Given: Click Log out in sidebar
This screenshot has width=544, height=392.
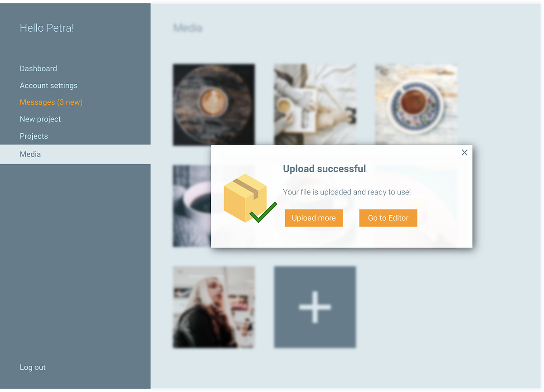Looking at the screenshot, I should tap(33, 368).
